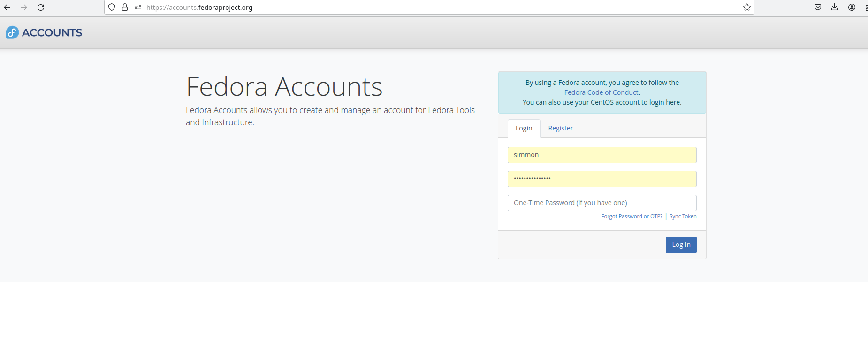Open the browser downloads panel
868x352 pixels.
point(835,8)
